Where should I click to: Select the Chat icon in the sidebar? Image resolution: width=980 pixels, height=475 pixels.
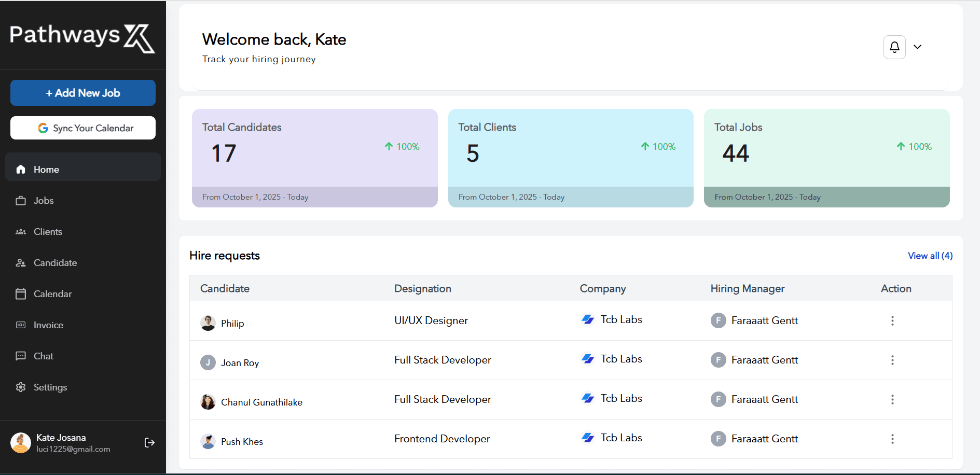[21, 356]
